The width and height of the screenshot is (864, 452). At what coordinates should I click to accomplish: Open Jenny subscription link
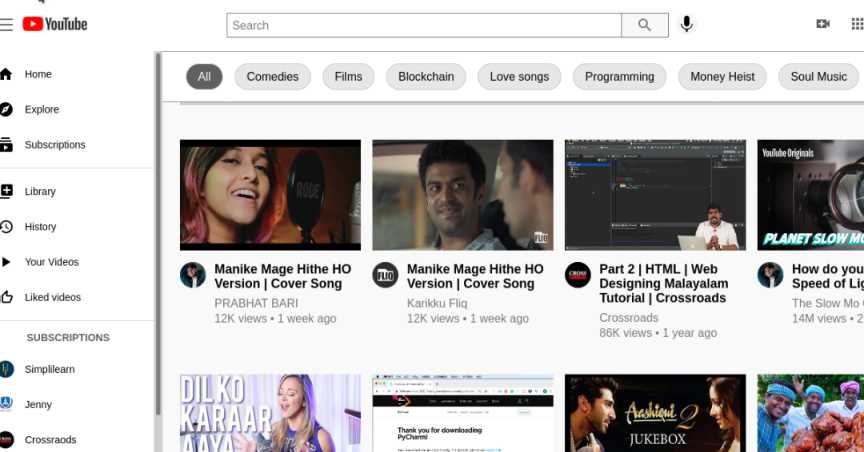[38, 404]
